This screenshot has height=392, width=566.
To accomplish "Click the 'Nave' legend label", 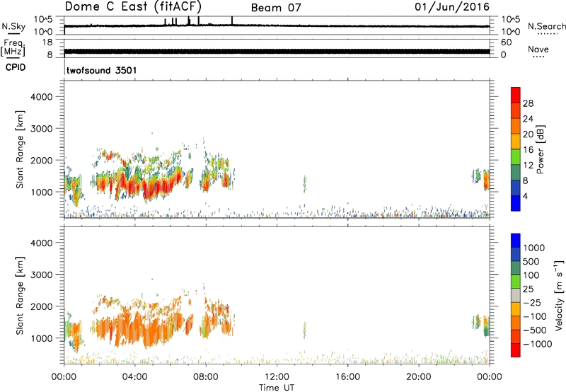I will pyautogui.click(x=538, y=49).
